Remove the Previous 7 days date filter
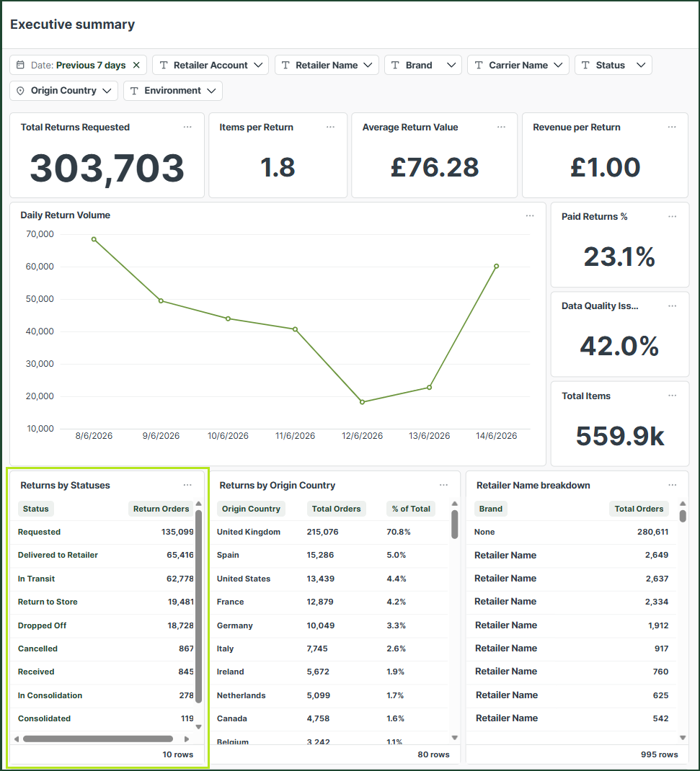The image size is (700, 771). [137, 65]
